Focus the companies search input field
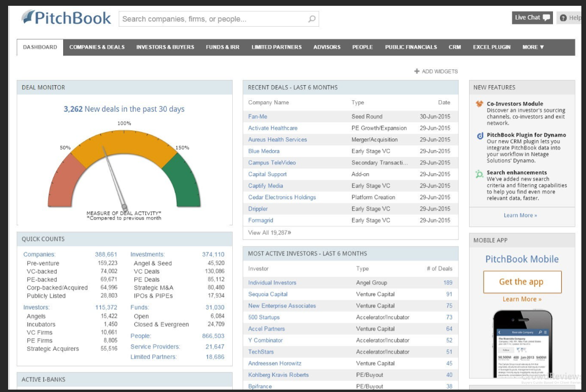Screen dimensions: 586x392 tap(219, 19)
